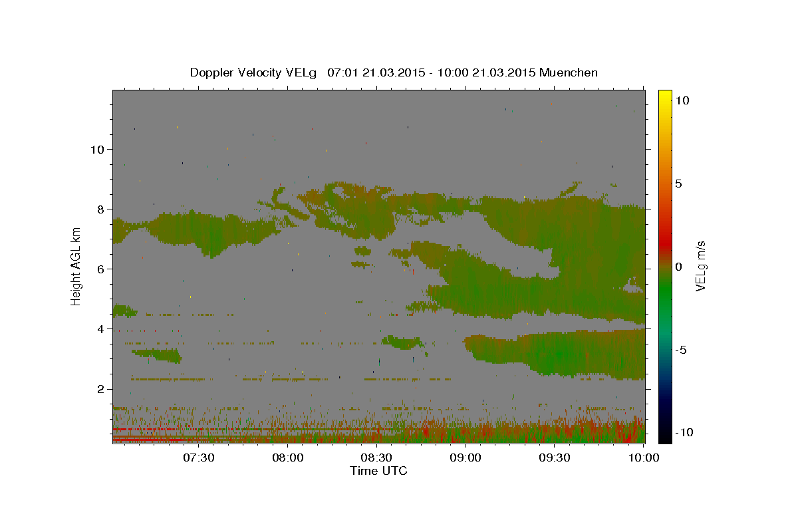
Task: Click the colorbar label 0
Action: click(678, 266)
